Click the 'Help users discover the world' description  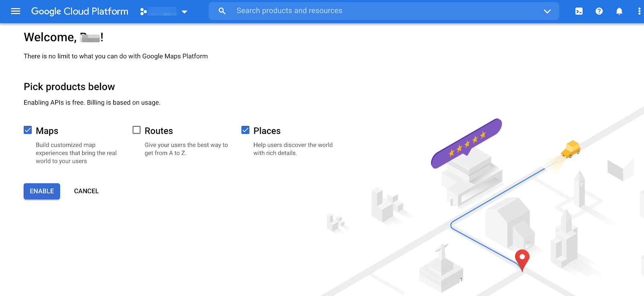293,149
